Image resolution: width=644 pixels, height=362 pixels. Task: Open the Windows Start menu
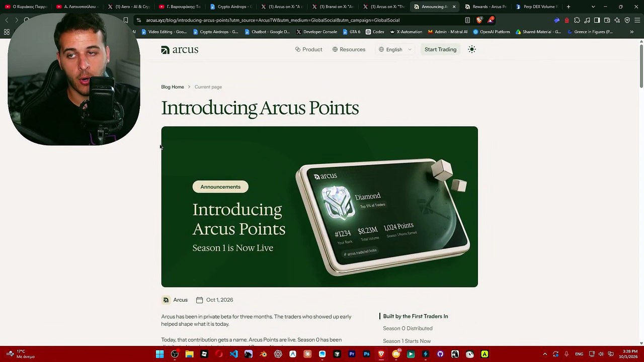(159, 354)
